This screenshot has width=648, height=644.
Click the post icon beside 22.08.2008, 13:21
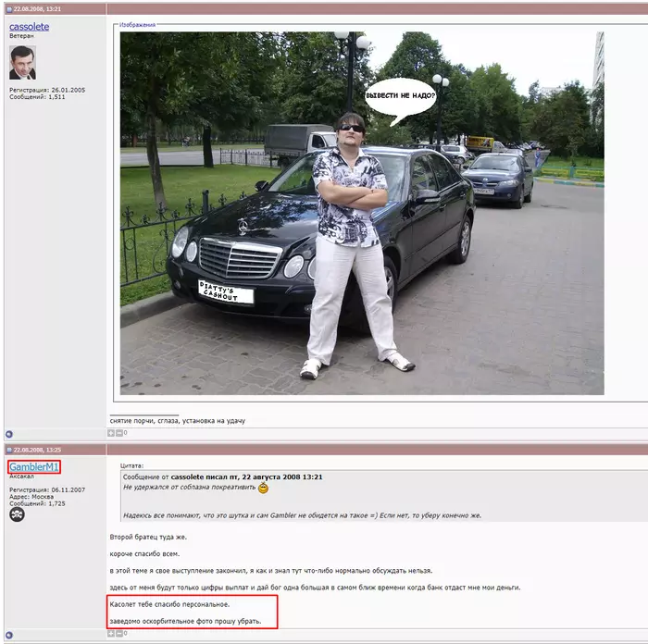point(9,9)
